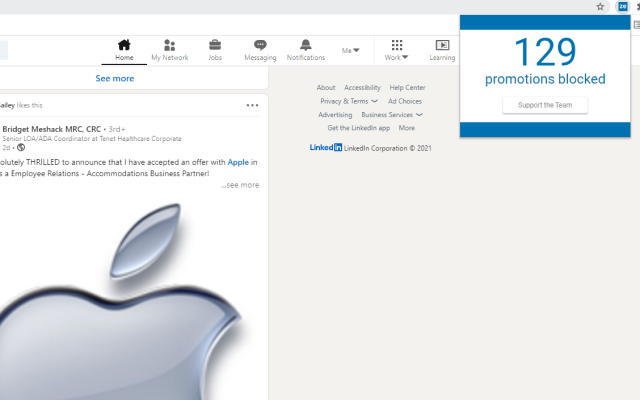Open My Network people icon
640x400 pixels.
pos(169,44)
